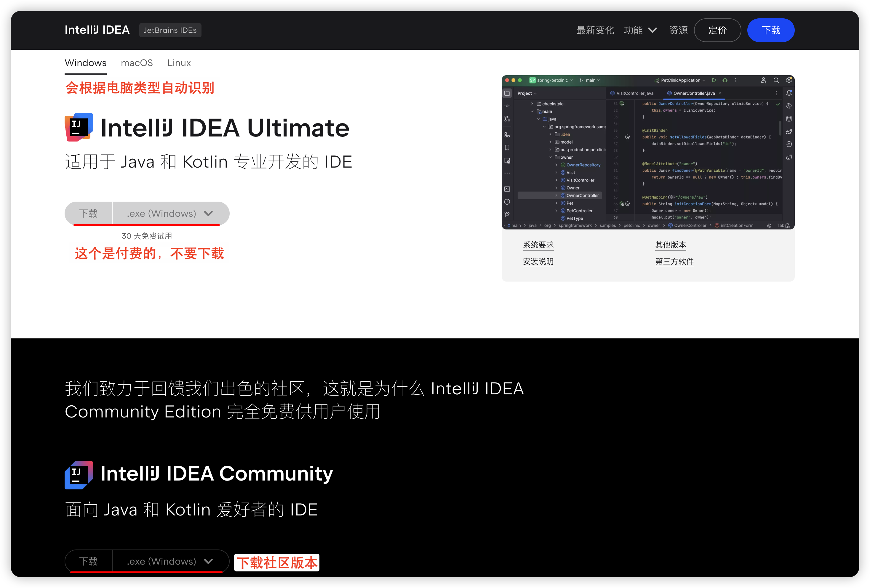Switch to the Linux tab
Screen dimensions: 870x588
[179, 63]
